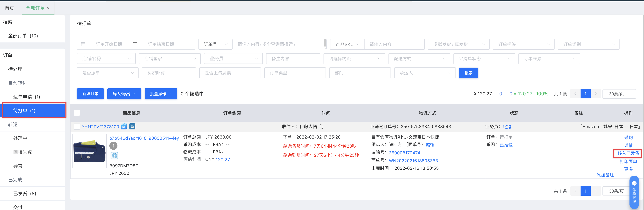This screenshot has height=210, width=644.
Task: Click the 买家邮箱 input field
Action: tap(169, 73)
